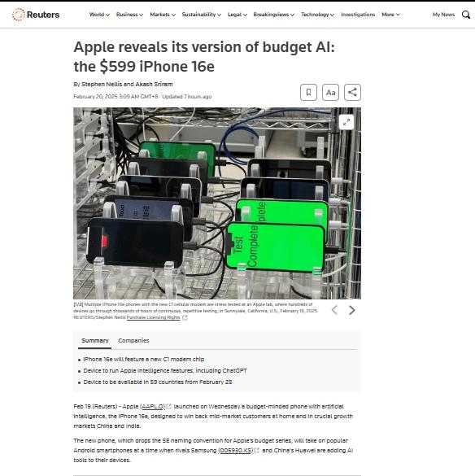
Task: Expand the World menu
Action: (x=99, y=15)
